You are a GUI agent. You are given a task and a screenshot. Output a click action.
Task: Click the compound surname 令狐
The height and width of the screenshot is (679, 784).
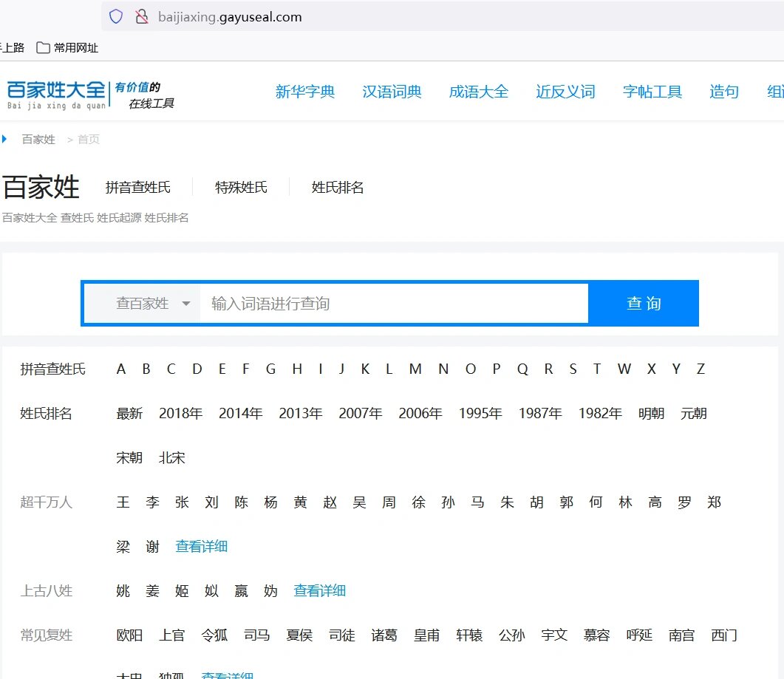214,635
